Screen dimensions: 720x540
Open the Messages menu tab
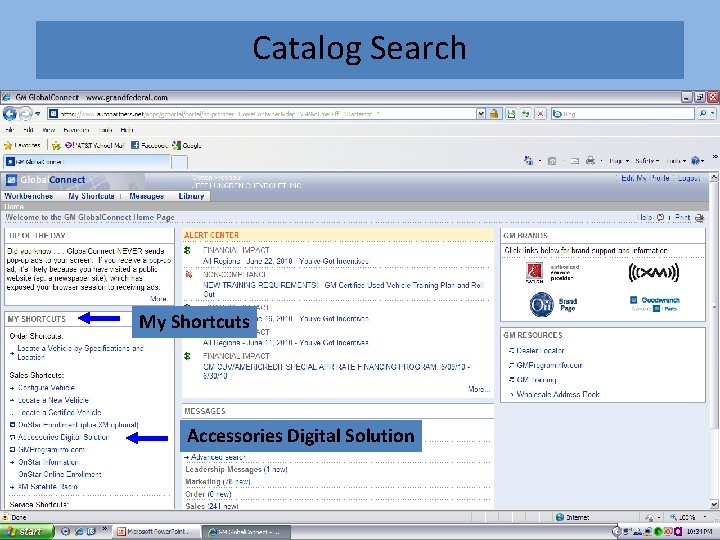click(146, 196)
